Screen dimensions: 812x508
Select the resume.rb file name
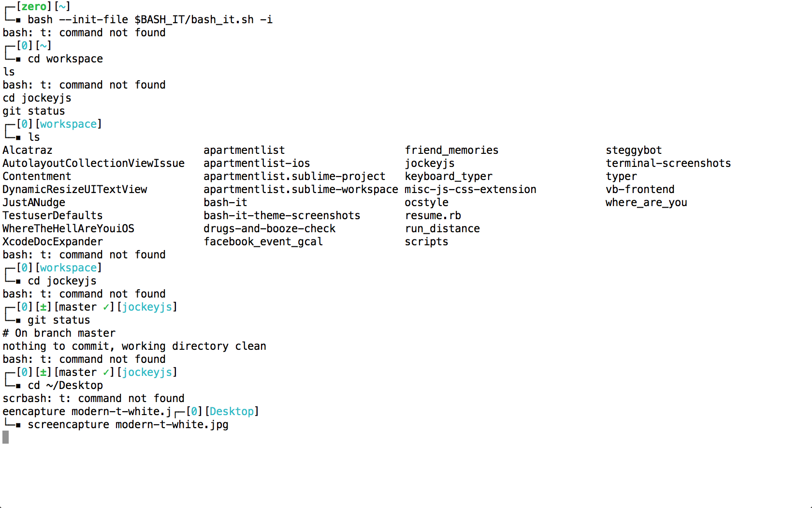click(x=433, y=215)
